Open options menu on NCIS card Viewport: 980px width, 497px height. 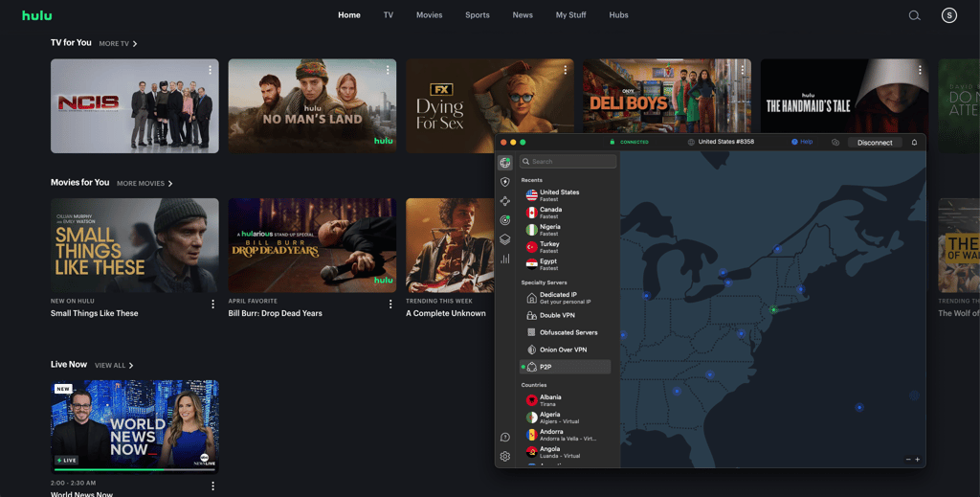tap(210, 70)
